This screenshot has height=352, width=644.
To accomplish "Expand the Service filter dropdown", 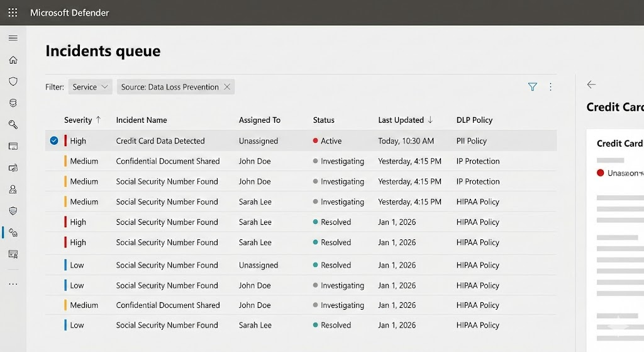I will tap(90, 87).
